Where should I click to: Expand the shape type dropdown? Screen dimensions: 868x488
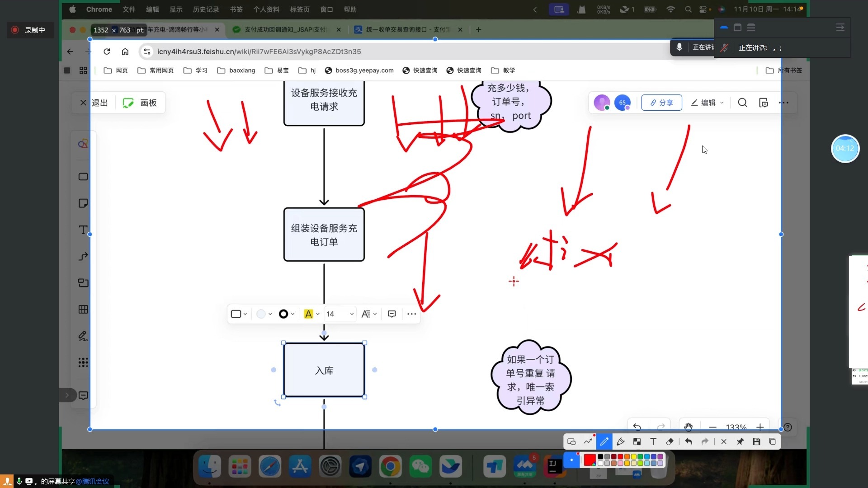[x=239, y=314]
